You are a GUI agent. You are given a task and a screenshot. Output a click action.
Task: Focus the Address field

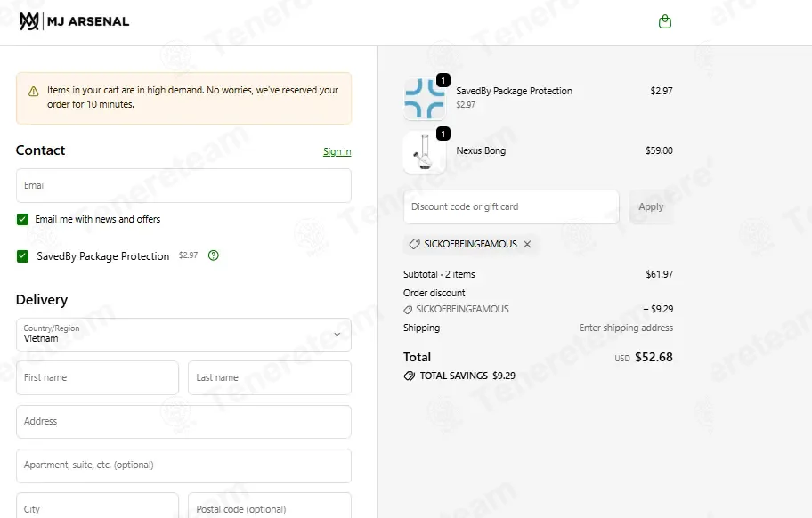click(x=183, y=421)
